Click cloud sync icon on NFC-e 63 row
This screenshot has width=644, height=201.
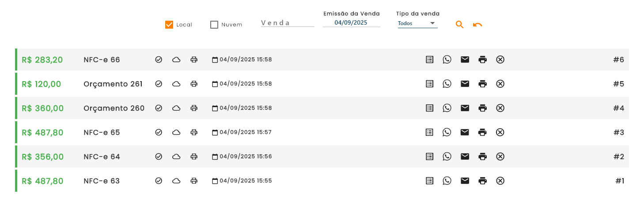[x=176, y=181]
